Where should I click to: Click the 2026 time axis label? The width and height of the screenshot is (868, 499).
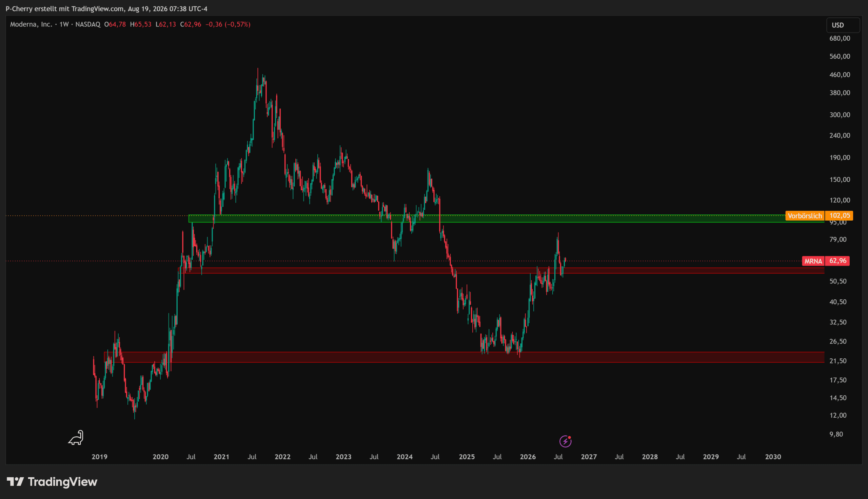[528, 457]
